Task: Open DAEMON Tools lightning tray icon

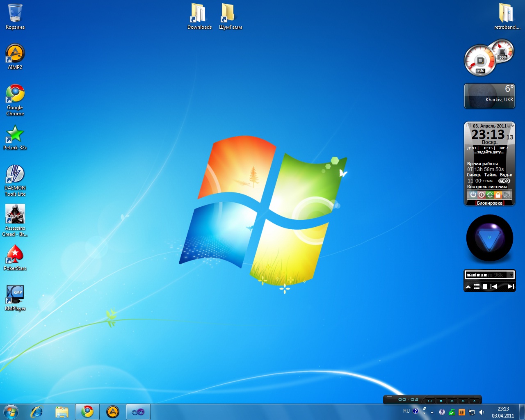Action: [442, 412]
